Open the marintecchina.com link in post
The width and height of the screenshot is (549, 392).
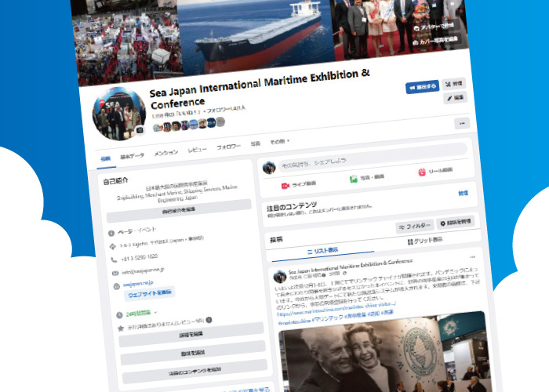pyautogui.click(x=336, y=309)
